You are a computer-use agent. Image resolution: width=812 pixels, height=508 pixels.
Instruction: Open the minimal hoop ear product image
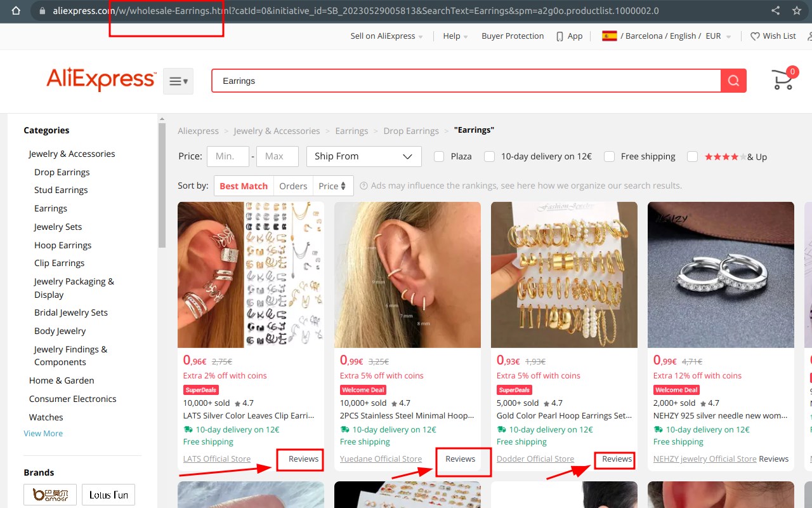click(x=407, y=275)
